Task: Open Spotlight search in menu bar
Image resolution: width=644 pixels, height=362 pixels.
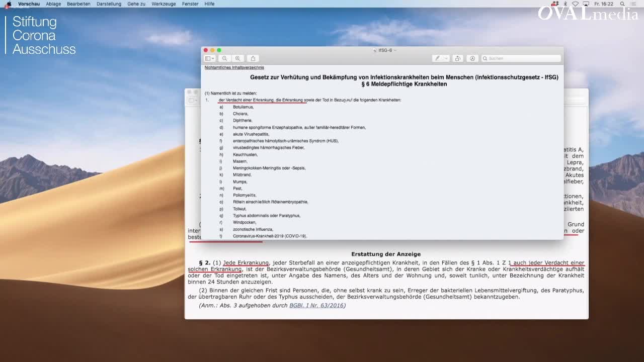Action: [622, 4]
